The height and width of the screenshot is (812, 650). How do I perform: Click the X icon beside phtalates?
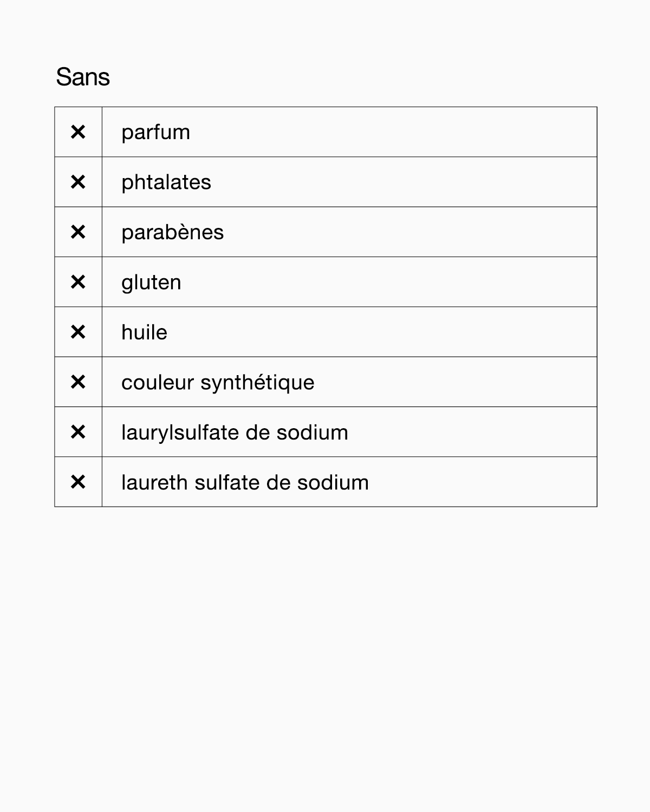(78, 182)
